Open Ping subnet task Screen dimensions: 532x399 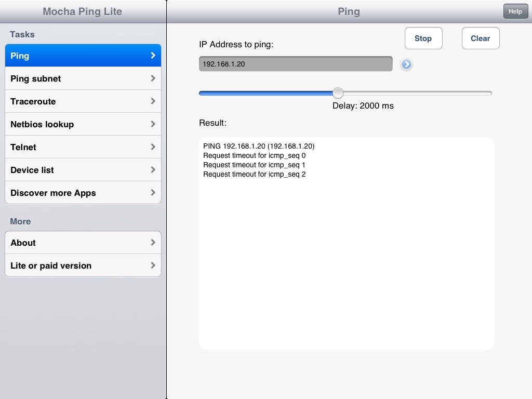83,78
